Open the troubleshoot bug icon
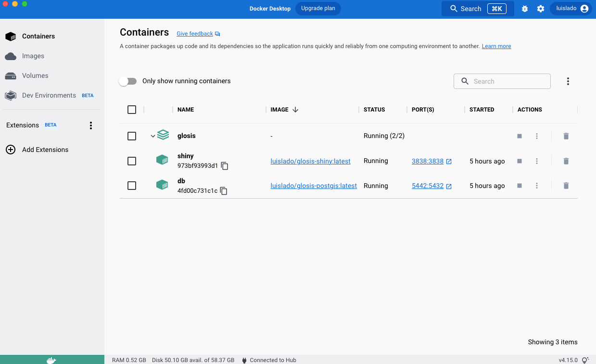Image resolution: width=596 pixels, height=364 pixels. 525,9
